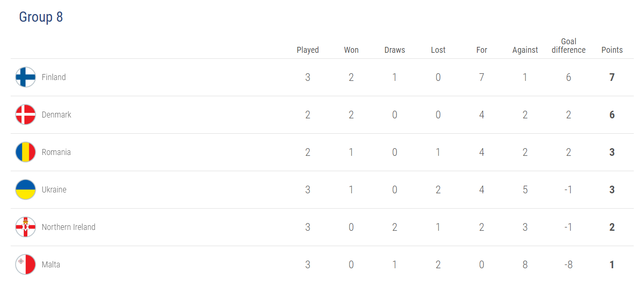Open the Denmark team link
Image resolution: width=644 pixels, height=284 pixels.
coord(56,115)
